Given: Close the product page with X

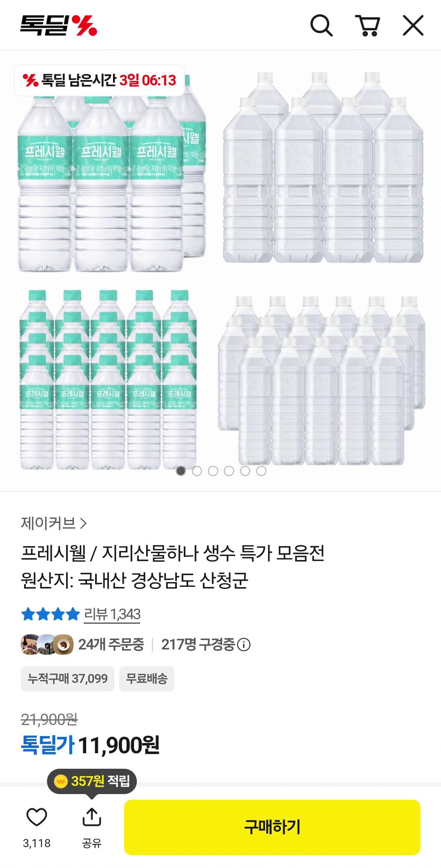Looking at the screenshot, I should coord(413,25).
